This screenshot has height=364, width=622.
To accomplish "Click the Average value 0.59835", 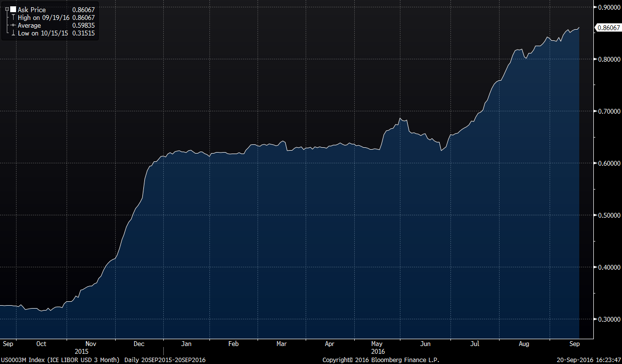I will tap(83, 25).
